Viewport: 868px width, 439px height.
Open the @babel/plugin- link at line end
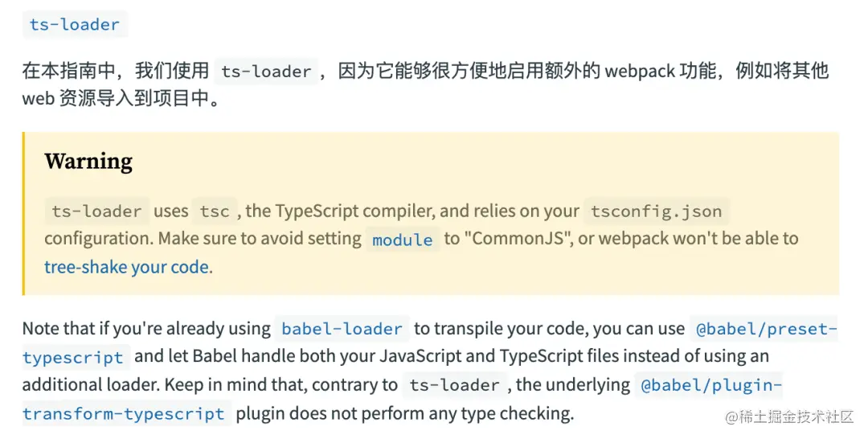coord(711,385)
